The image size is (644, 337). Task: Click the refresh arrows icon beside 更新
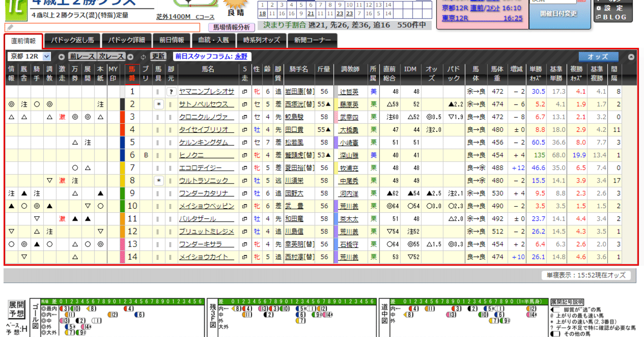coord(143,56)
